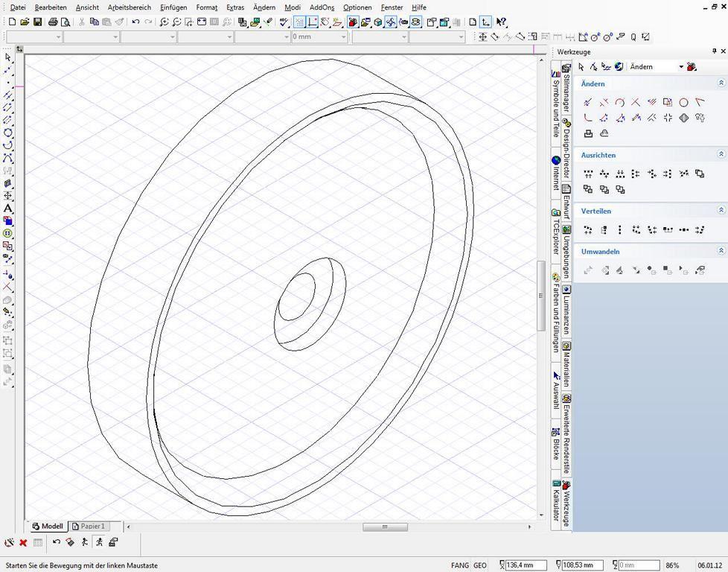Click the Open folder icon

tap(25, 22)
